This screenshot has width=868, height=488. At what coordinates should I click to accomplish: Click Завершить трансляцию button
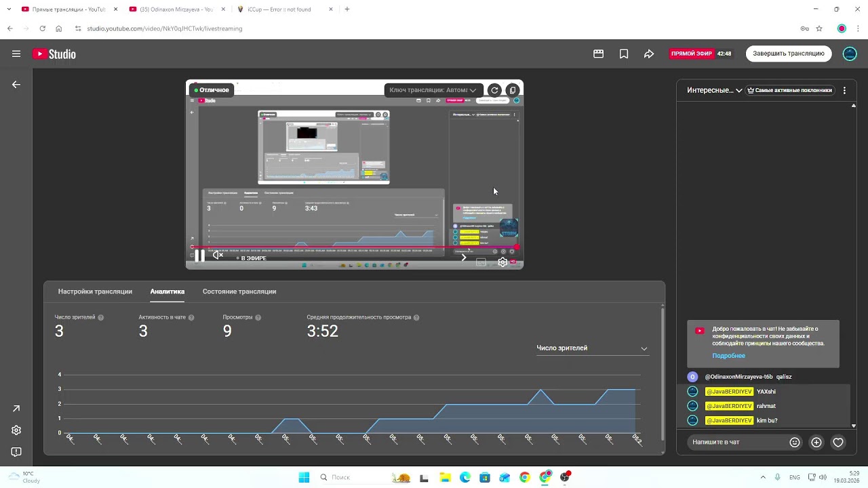[789, 54]
